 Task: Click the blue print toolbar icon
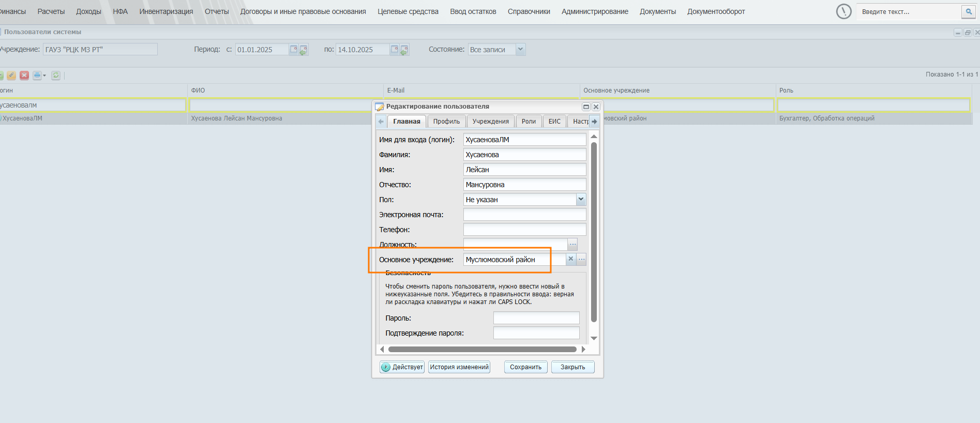click(x=37, y=75)
